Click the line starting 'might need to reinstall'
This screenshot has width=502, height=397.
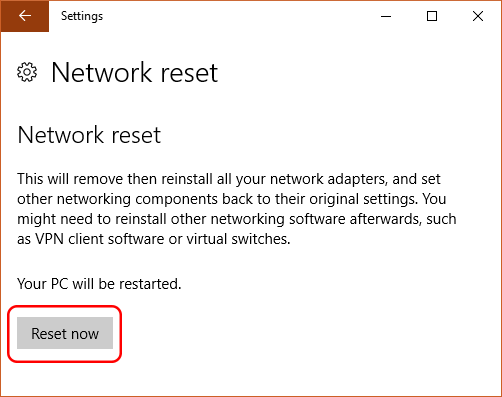click(237, 219)
